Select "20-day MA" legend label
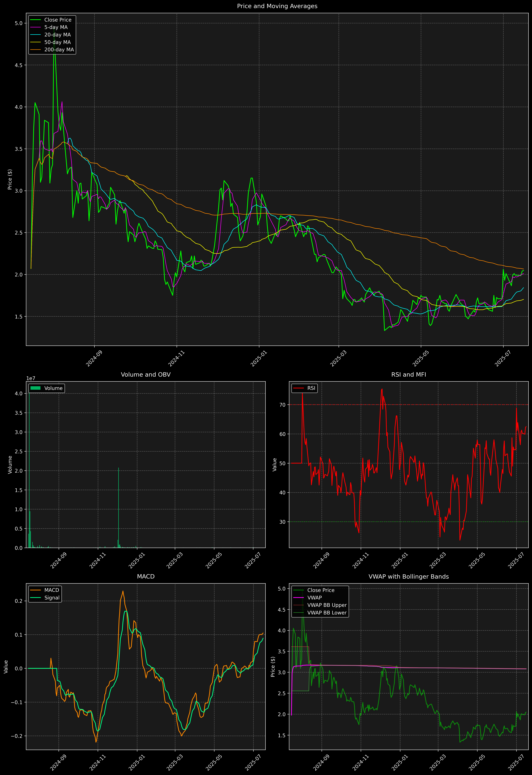 click(x=58, y=35)
